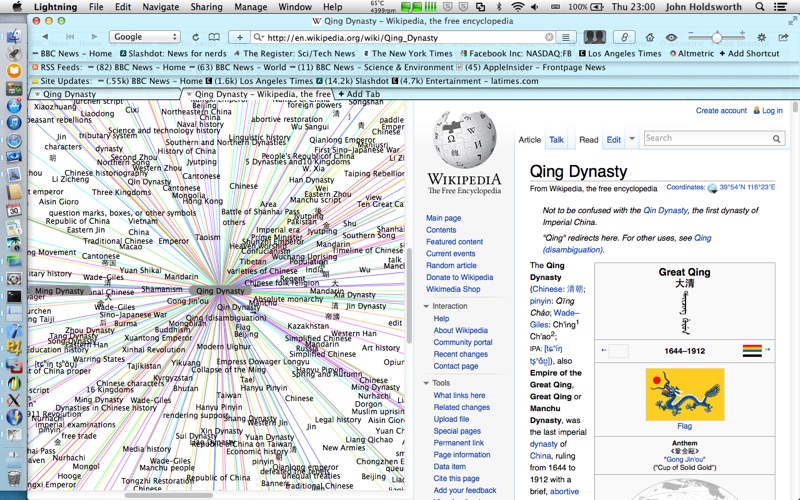The height and width of the screenshot is (500, 800).
Task: Click the yellow dragon Flag thumbnail
Action: coord(684,394)
